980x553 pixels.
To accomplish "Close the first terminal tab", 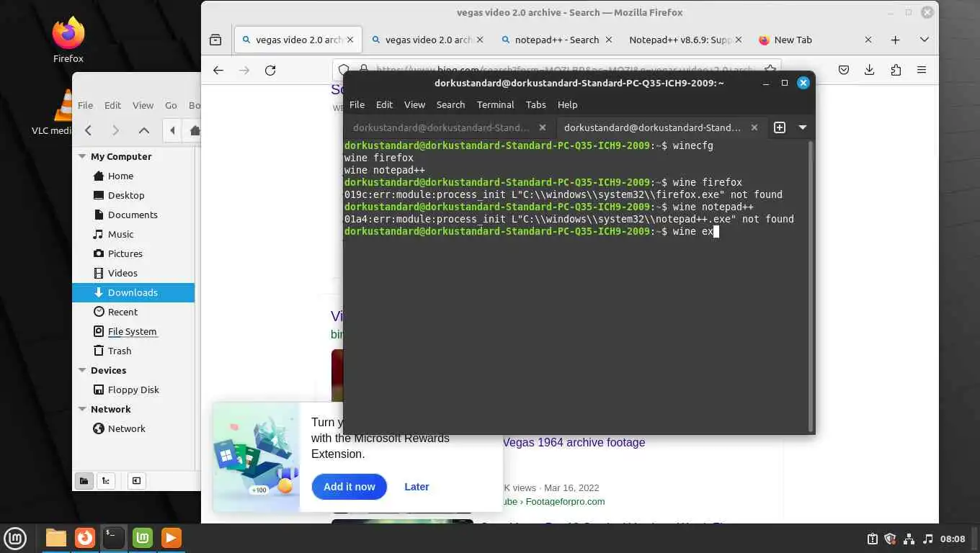I will pos(543,127).
